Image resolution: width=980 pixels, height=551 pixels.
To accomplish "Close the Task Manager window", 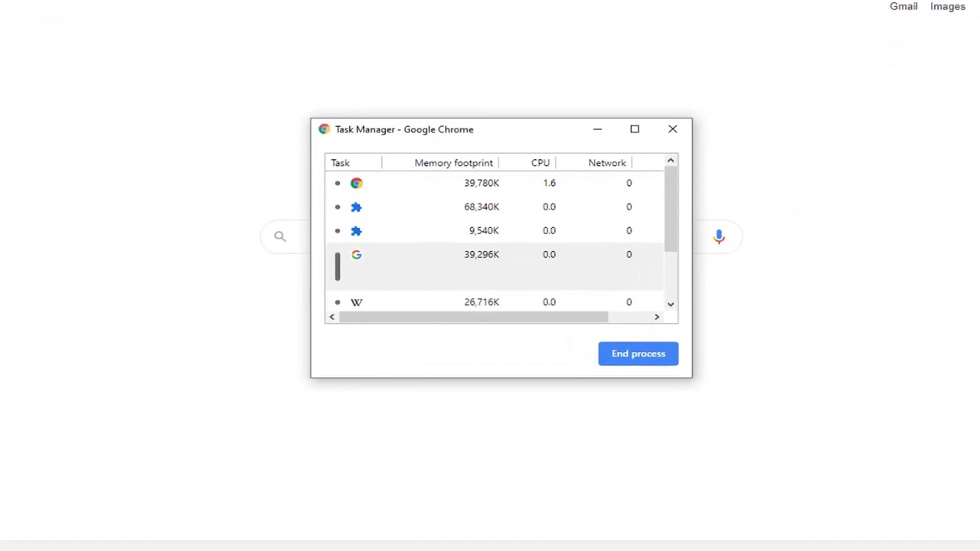I will tap(673, 129).
